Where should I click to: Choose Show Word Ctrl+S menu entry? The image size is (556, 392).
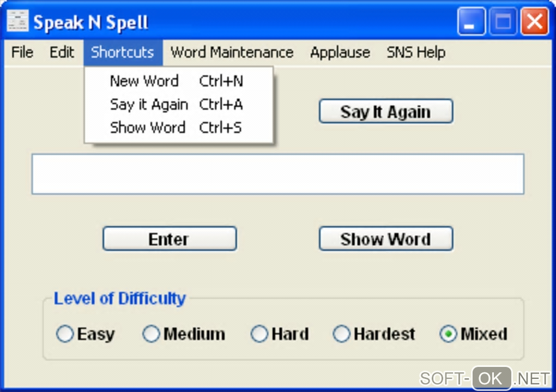(x=179, y=128)
